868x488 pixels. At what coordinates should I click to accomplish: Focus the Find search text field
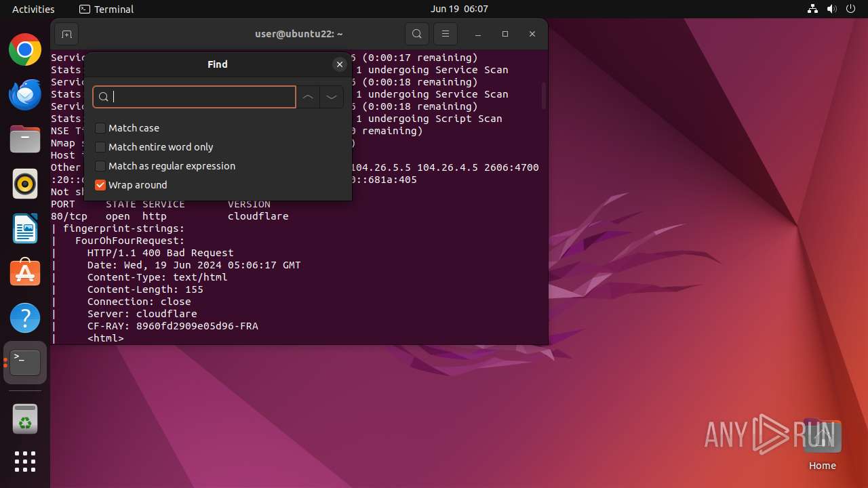(x=195, y=97)
